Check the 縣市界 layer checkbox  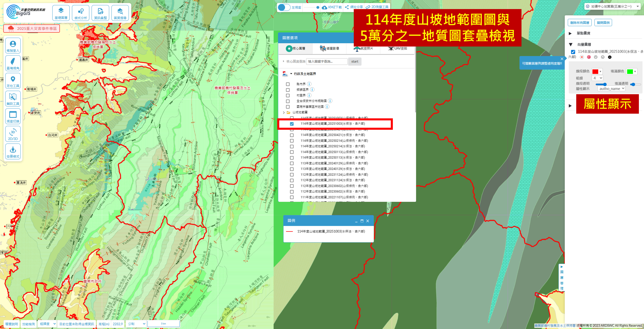pyautogui.click(x=288, y=84)
